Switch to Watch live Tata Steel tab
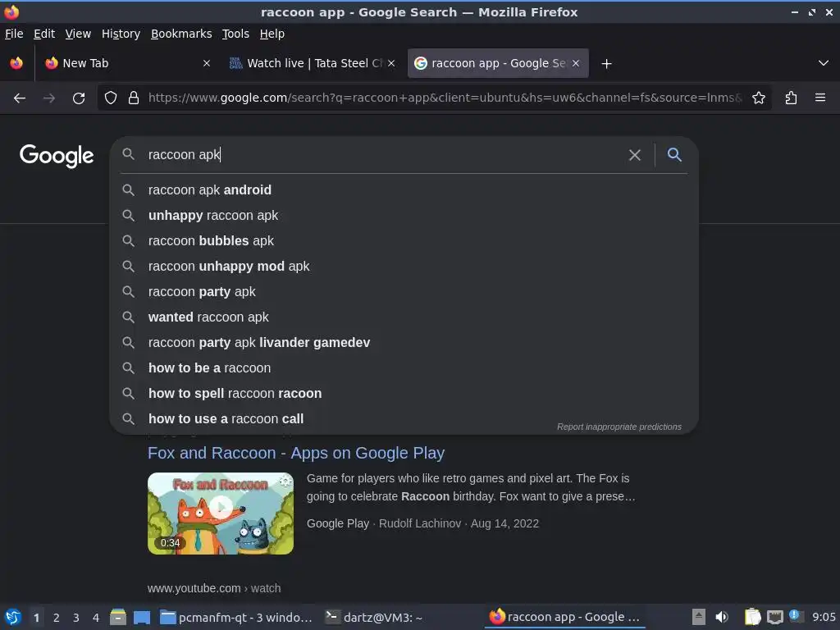840x630 pixels. tap(313, 63)
